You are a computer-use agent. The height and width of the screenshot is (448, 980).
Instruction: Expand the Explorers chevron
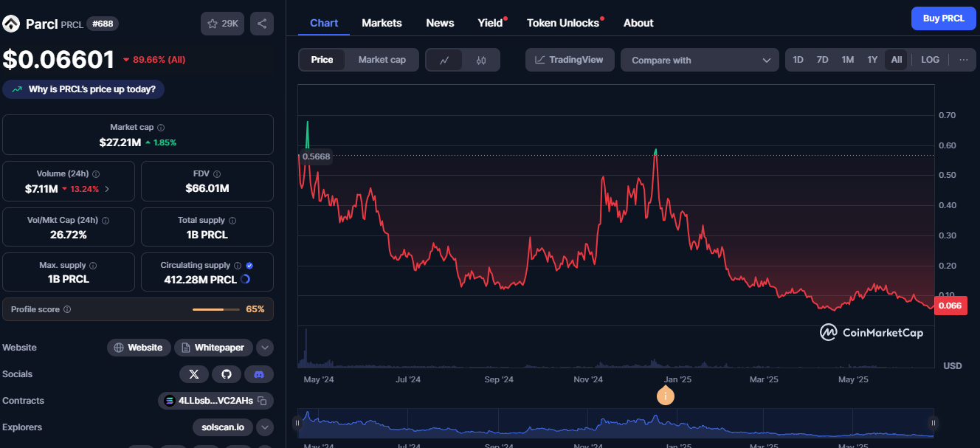click(265, 427)
